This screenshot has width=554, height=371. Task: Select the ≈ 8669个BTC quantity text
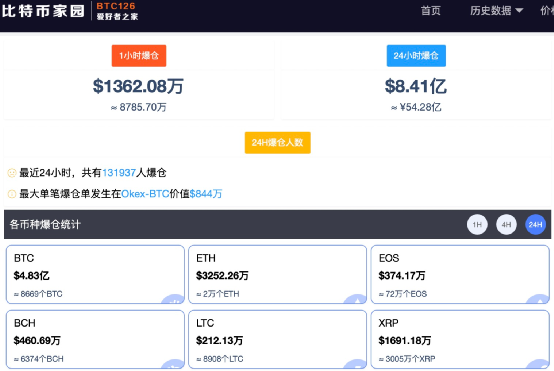(38, 294)
